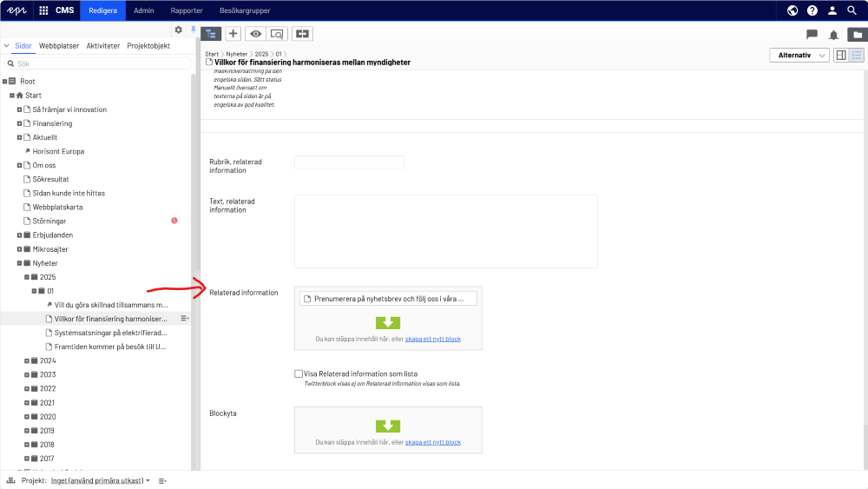This screenshot has height=489, width=868.
Task: Click the plus icon to create content
Action: (x=233, y=34)
